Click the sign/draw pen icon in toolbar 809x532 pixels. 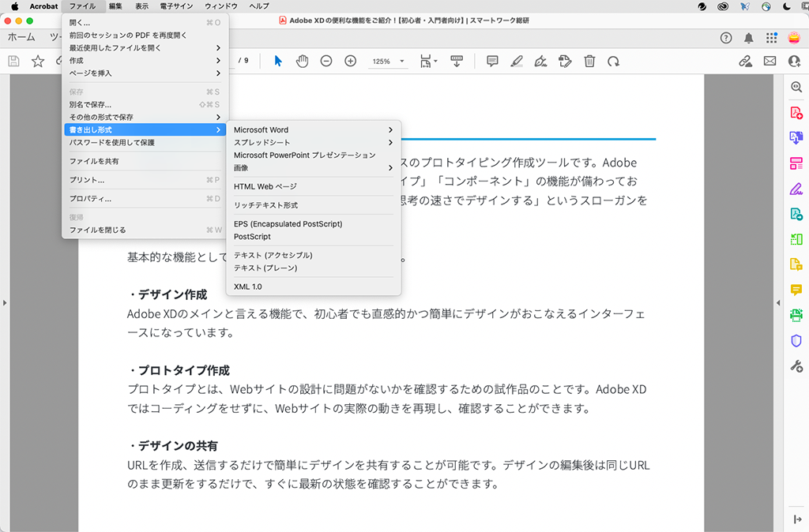pos(540,62)
